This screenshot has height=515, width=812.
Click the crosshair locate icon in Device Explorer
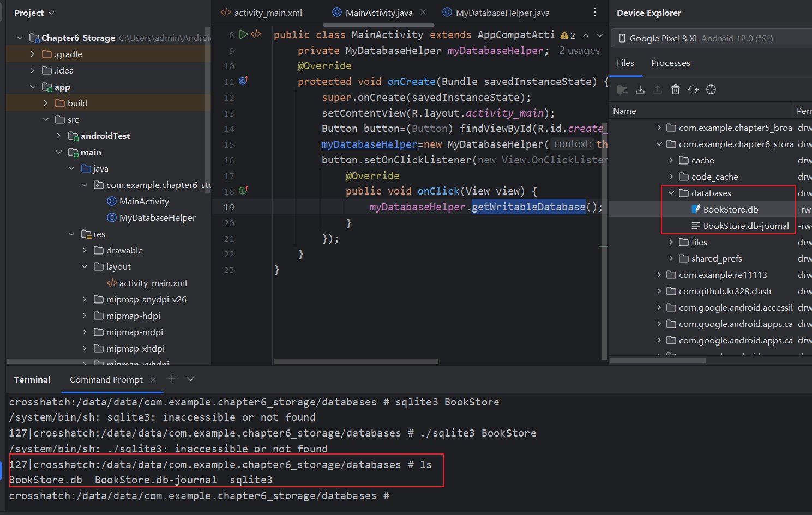(711, 89)
